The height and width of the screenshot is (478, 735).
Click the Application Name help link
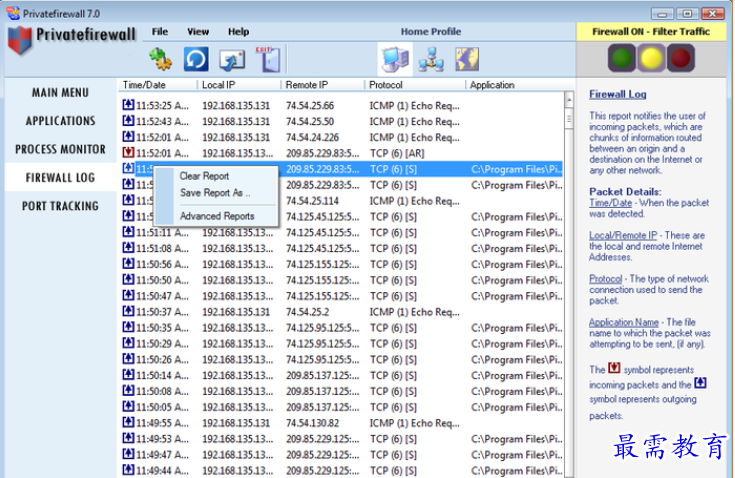[x=623, y=322]
